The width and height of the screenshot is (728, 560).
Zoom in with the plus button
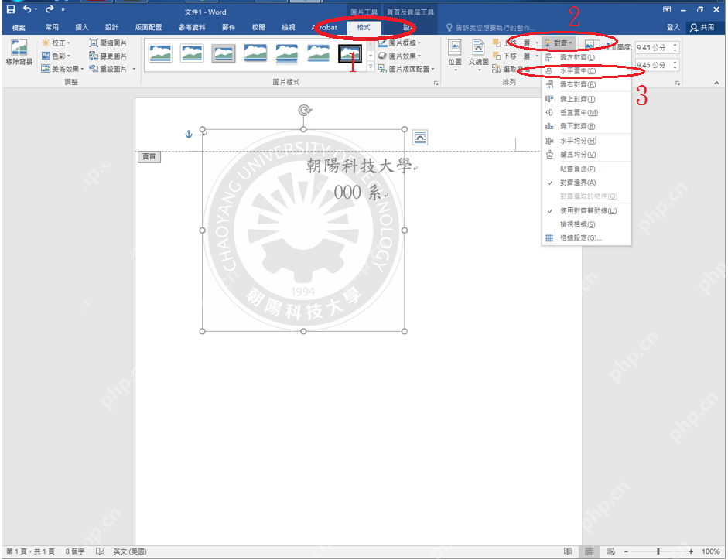pyautogui.click(x=691, y=551)
